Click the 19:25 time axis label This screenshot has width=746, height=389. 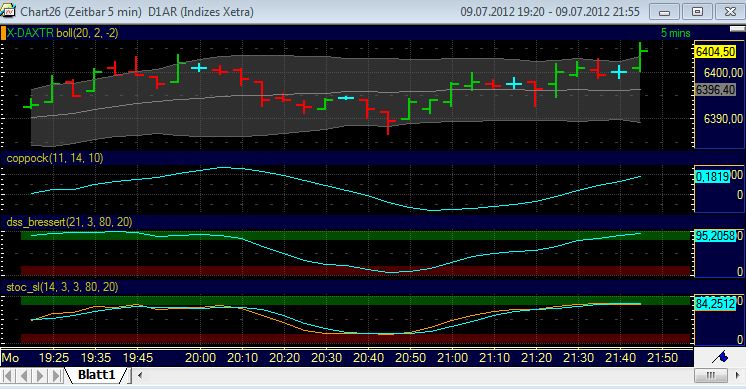pyautogui.click(x=54, y=358)
